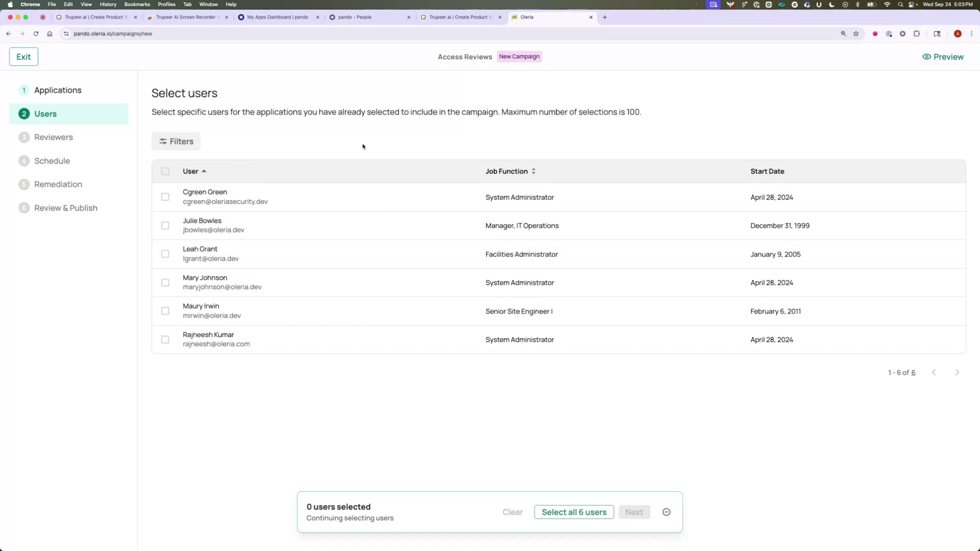Click inside the browser address bar
Viewport: 980px width, 551px height.
(x=204, y=34)
